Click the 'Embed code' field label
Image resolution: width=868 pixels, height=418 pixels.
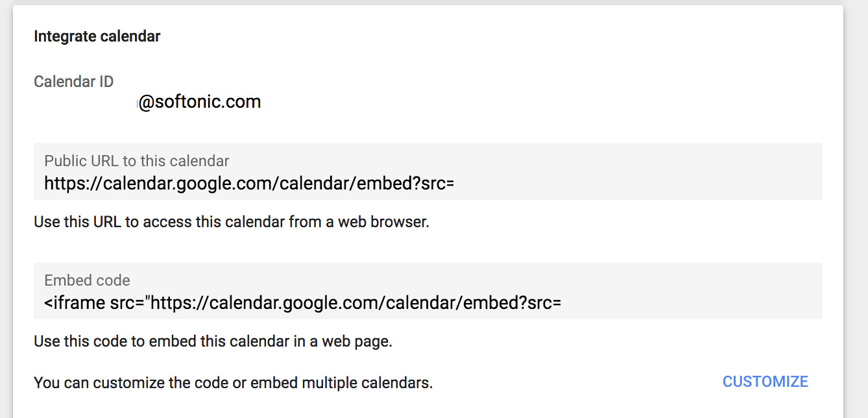point(88,280)
